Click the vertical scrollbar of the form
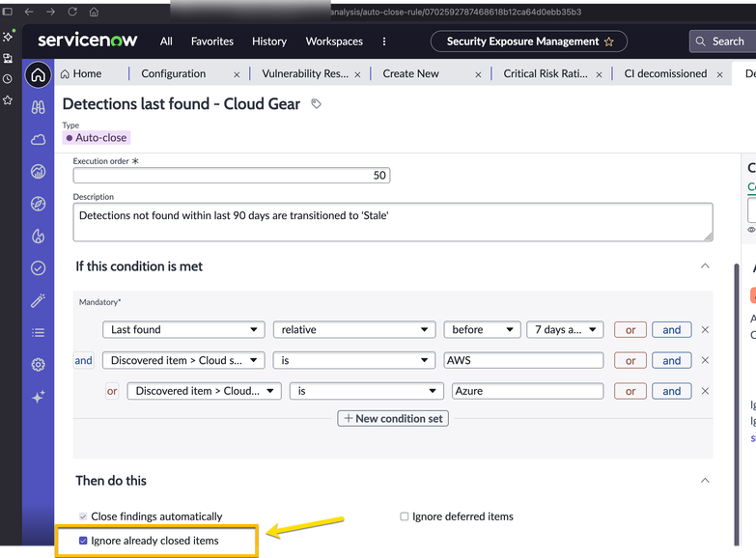 (x=737, y=405)
